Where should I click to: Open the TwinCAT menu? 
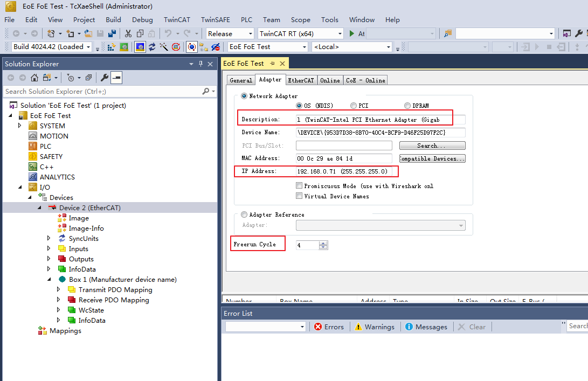177,19
